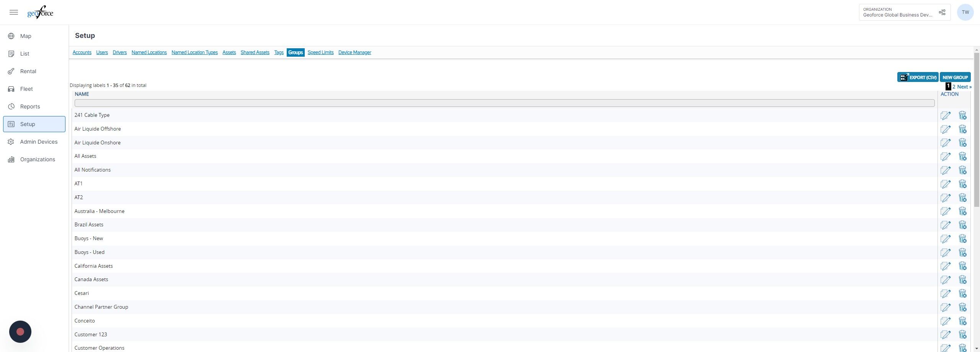Click the edit icon for 241 Cable Type
The width and height of the screenshot is (980, 352).
[946, 115]
